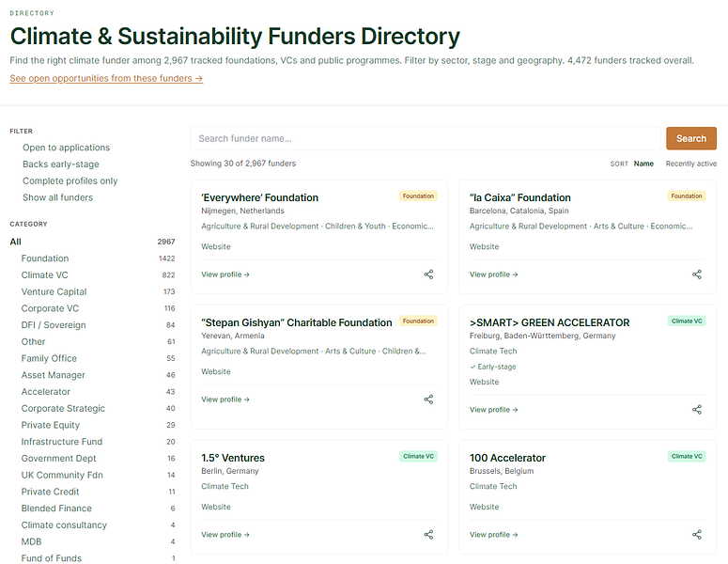Screen dimensions: 728x564
Task: View profile of "la Caixa" Foundation
Action: pyautogui.click(x=493, y=274)
